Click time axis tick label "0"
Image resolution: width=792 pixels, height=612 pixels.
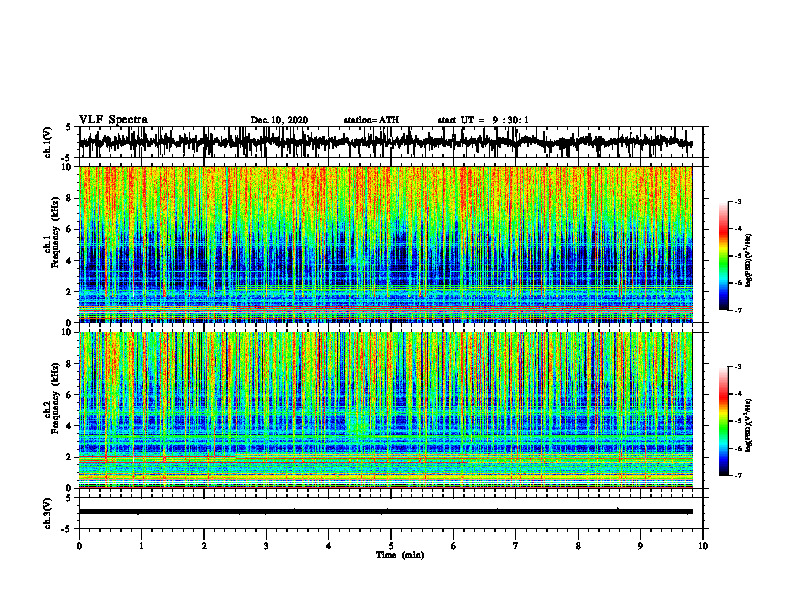coord(79,546)
